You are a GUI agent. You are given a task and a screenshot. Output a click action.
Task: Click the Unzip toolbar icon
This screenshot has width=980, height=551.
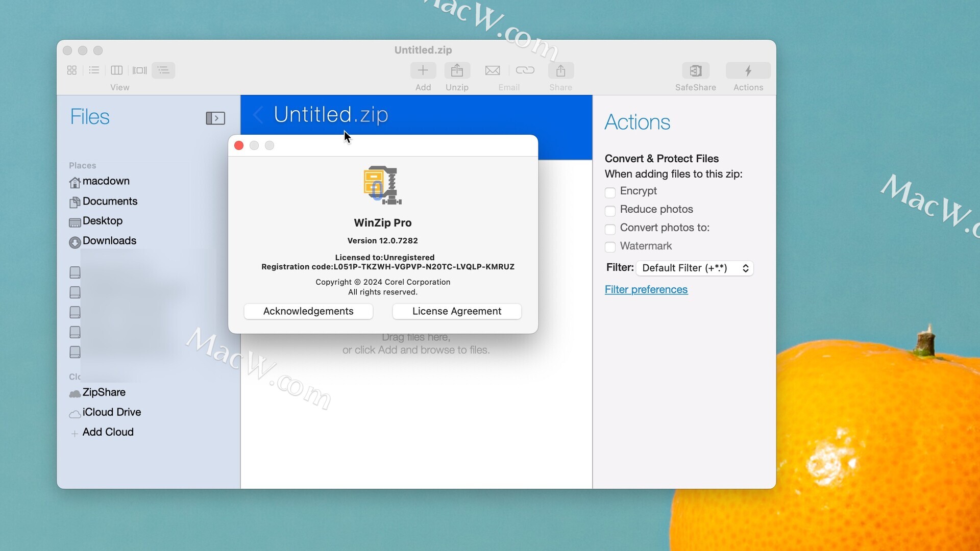(457, 70)
